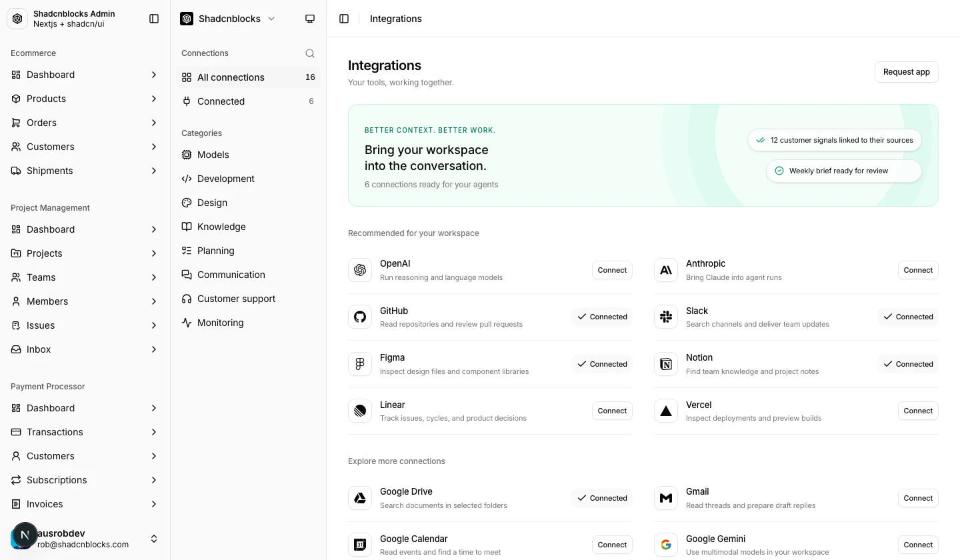Toggle Google Drive Connected status button
Viewport: 960px width, 560px height.
click(x=602, y=498)
